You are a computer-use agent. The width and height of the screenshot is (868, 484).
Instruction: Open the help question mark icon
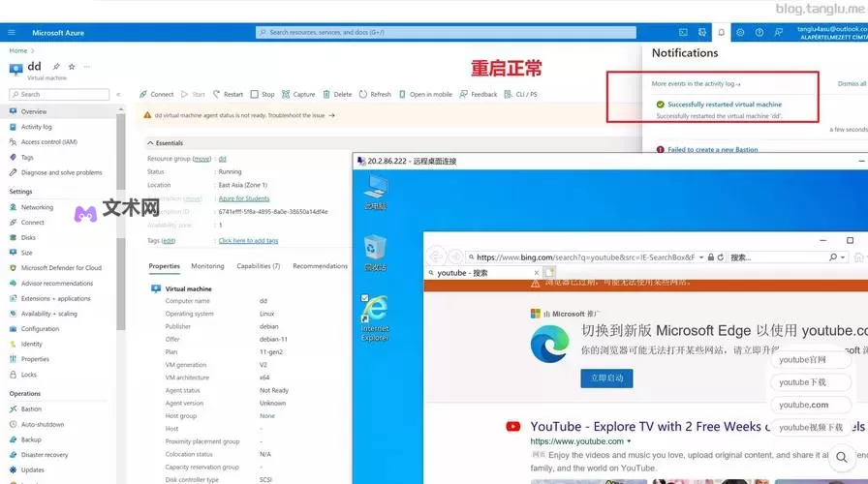759,33
